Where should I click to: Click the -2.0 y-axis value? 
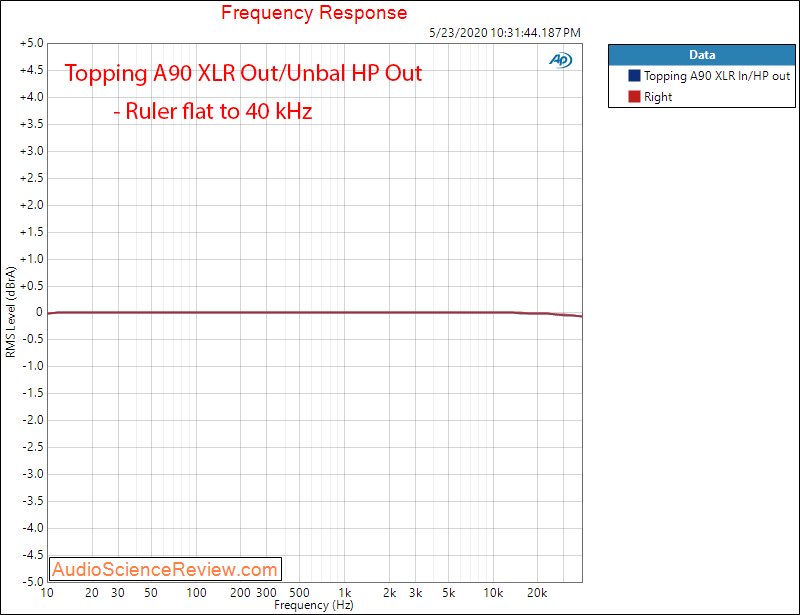[x=33, y=420]
